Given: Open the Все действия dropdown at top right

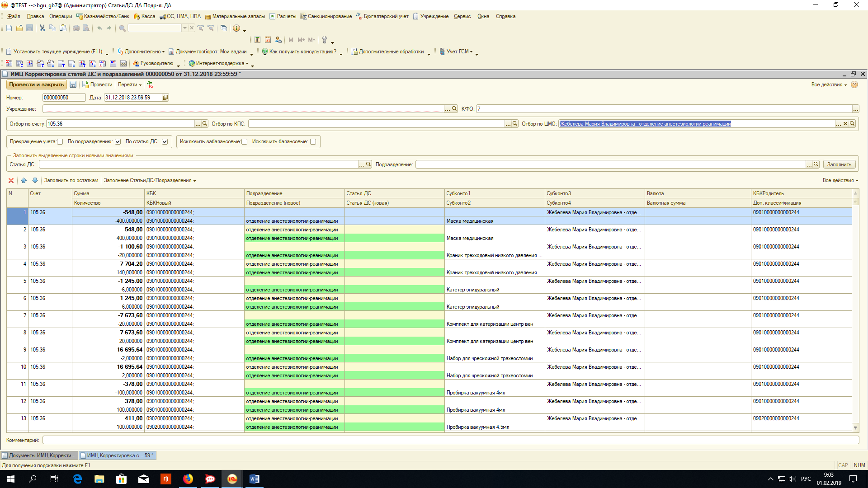Looking at the screenshot, I should tap(828, 84).
